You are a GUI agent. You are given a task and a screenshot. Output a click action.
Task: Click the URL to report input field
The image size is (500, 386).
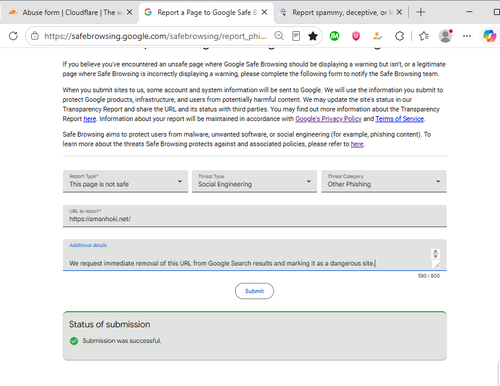click(x=255, y=216)
